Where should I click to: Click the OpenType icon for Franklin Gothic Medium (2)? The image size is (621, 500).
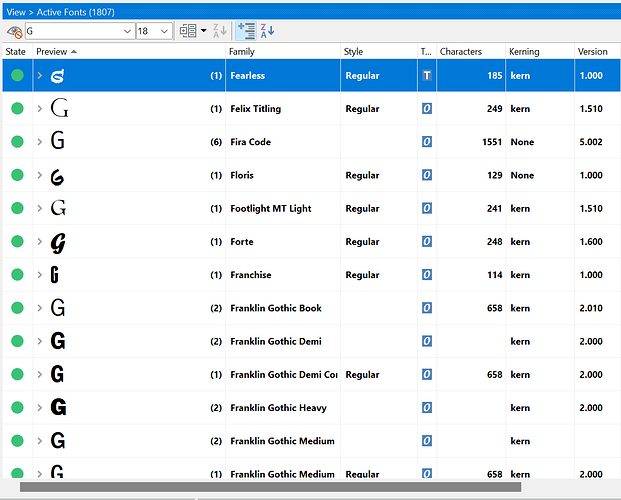[427, 441]
